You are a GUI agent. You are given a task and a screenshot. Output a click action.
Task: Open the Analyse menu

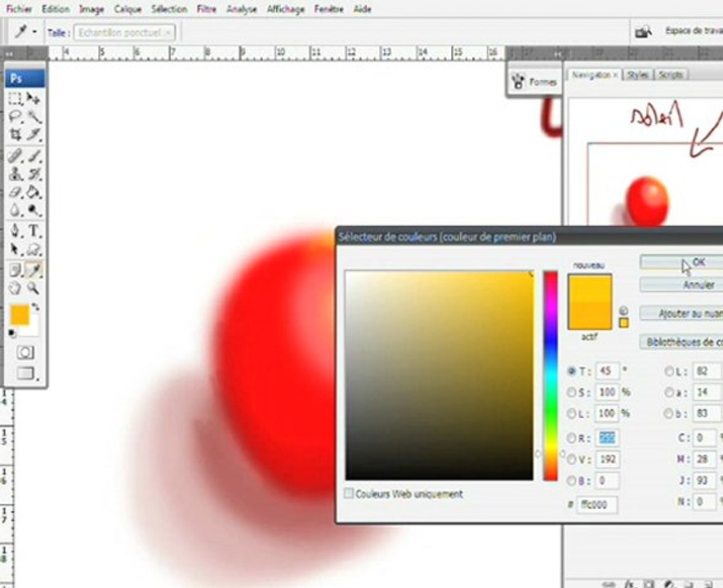point(242,9)
